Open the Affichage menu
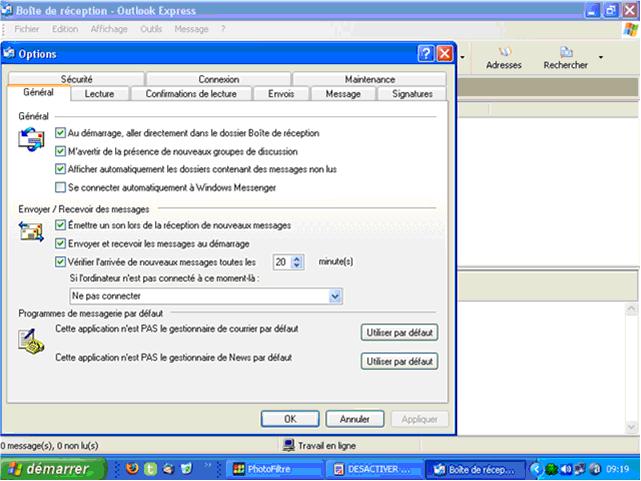The width and height of the screenshot is (641, 481). pyautogui.click(x=109, y=29)
